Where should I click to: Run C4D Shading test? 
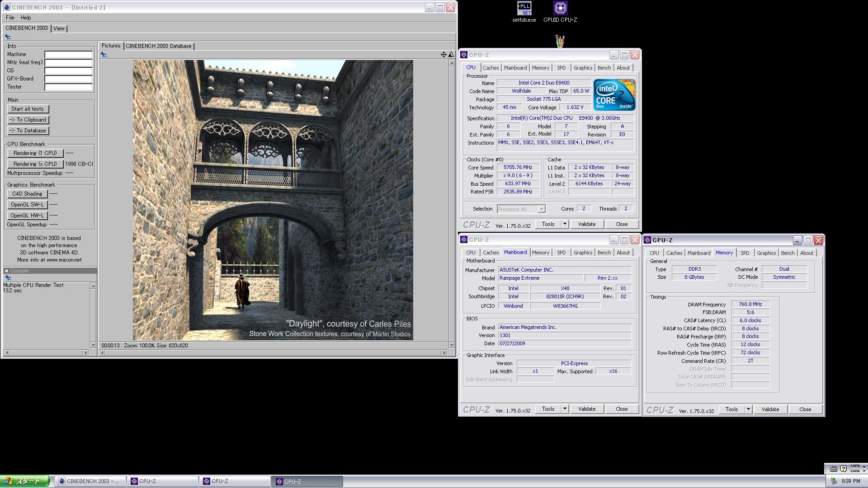pyautogui.click(x=27, y=194)
